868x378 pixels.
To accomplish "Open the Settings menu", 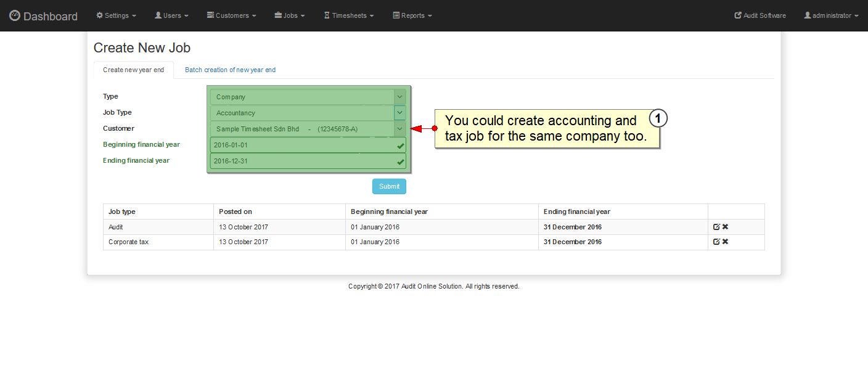I will point(116,15).
